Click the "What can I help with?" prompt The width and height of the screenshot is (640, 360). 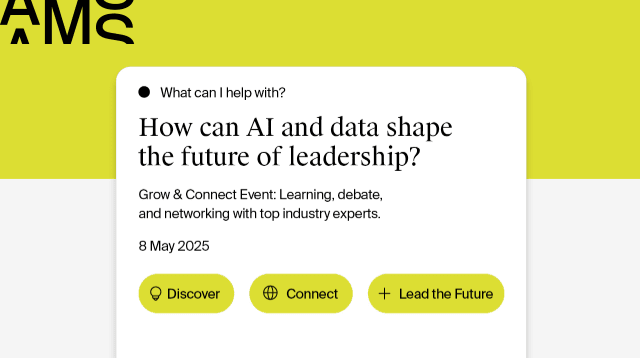click(x=223, y=93)
